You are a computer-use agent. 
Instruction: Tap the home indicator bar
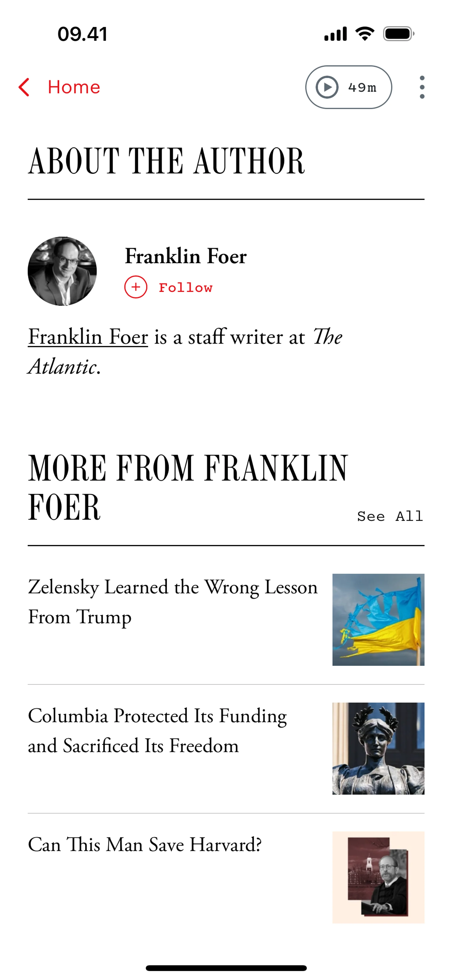(226, 968)
